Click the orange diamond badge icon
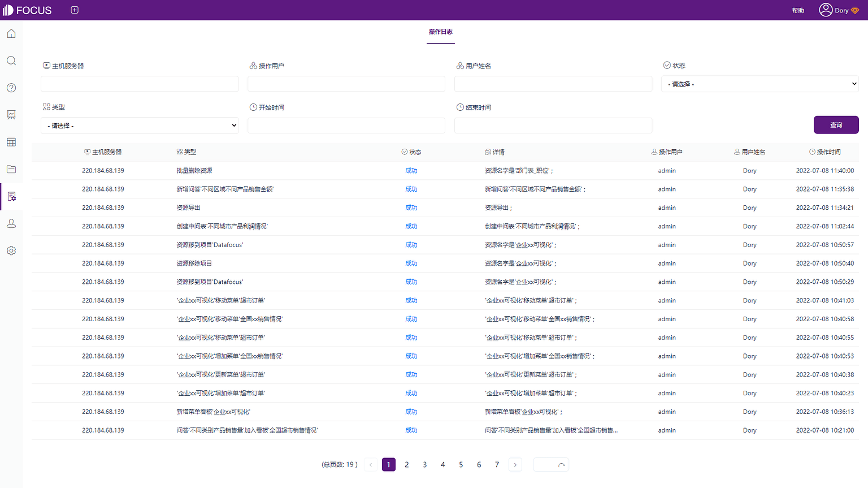The height and width of the screenshot is (488, 868). click(855, 11)
